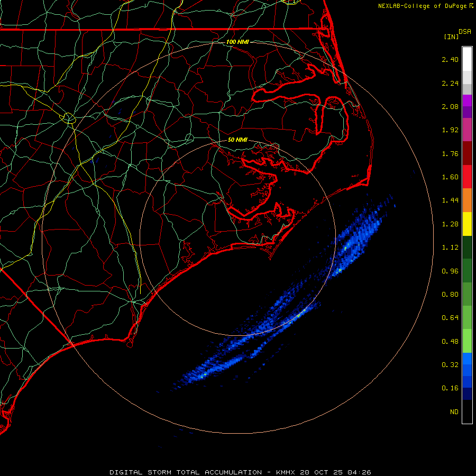The width and height of the screenshot is (476, 476).
Task: Click the dark red legend swatch
Action: tap(467, 153)
